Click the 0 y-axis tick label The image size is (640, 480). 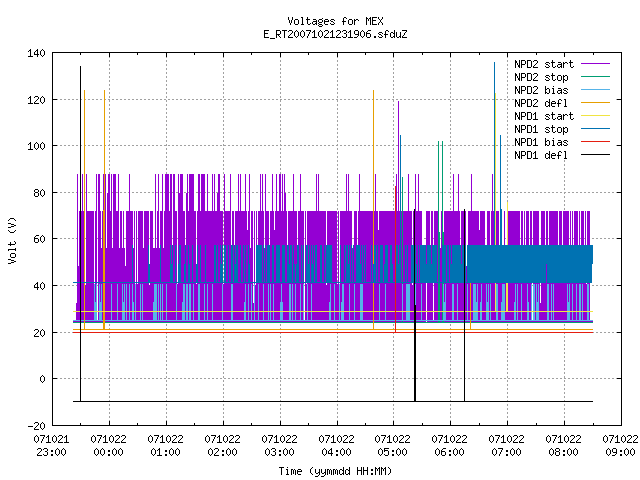click(x=42, y=379)
